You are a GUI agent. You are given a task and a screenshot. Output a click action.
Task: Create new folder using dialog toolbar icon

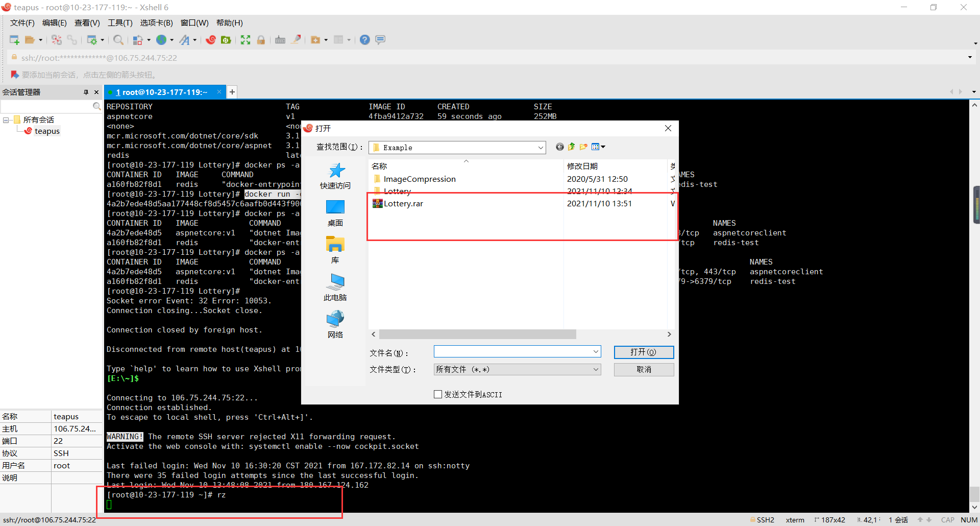click(583, 147)
